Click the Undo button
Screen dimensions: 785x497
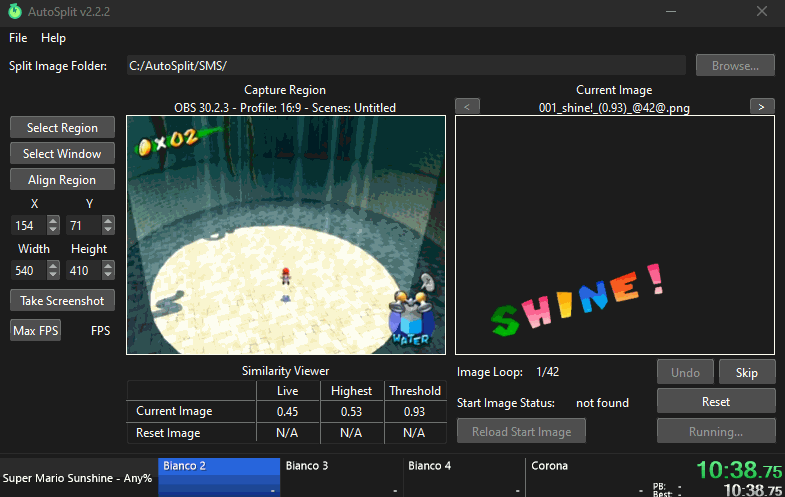[685, 372]
